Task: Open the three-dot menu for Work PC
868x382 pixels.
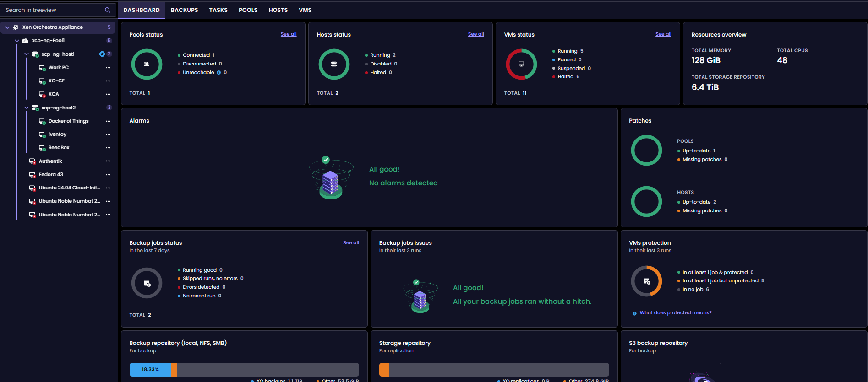Action: [x=108, y=68]
